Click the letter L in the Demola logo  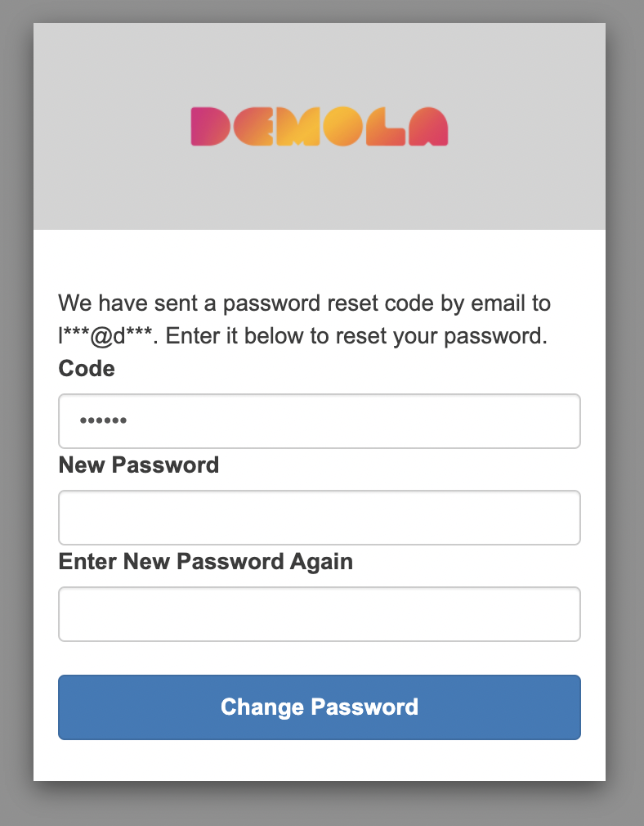click(384, 128)
